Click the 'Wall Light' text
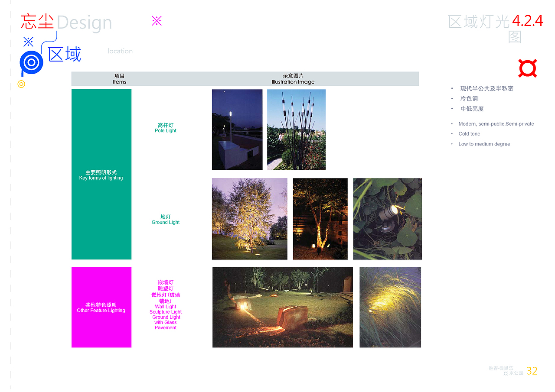555x392 pixels. pyautogui.click(x=166, y=307)
